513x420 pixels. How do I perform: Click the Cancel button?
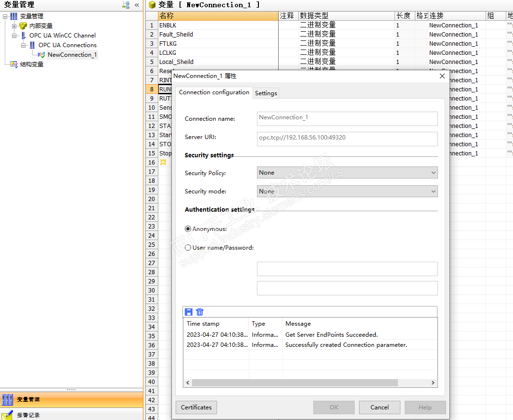pos(380,407)
